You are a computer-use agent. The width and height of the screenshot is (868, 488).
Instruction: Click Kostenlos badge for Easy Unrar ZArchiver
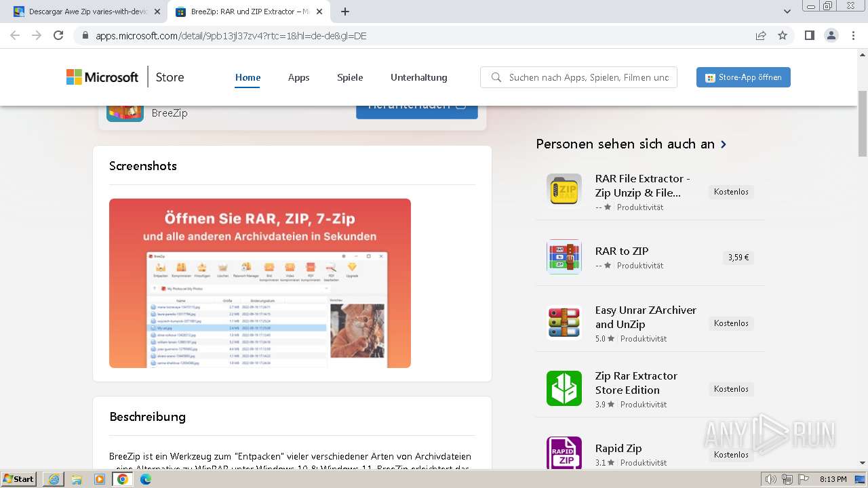pos(731,323)
